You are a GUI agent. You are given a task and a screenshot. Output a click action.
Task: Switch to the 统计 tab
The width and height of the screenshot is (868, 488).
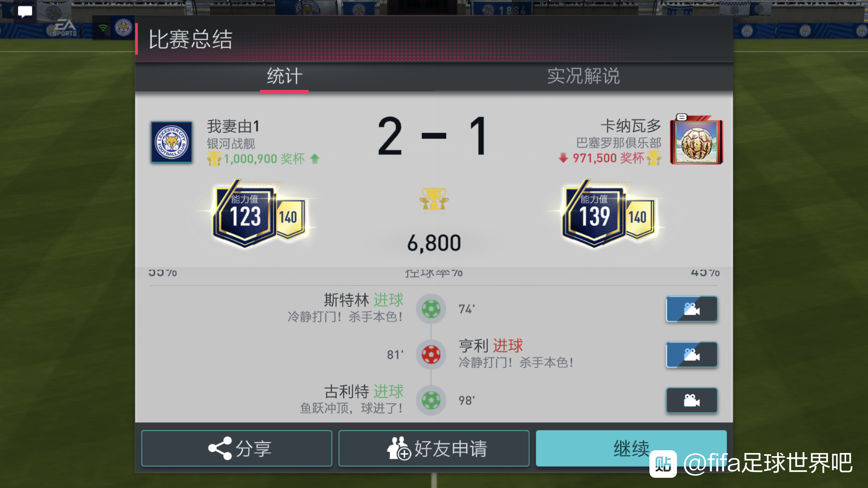[x=284, y=76]
